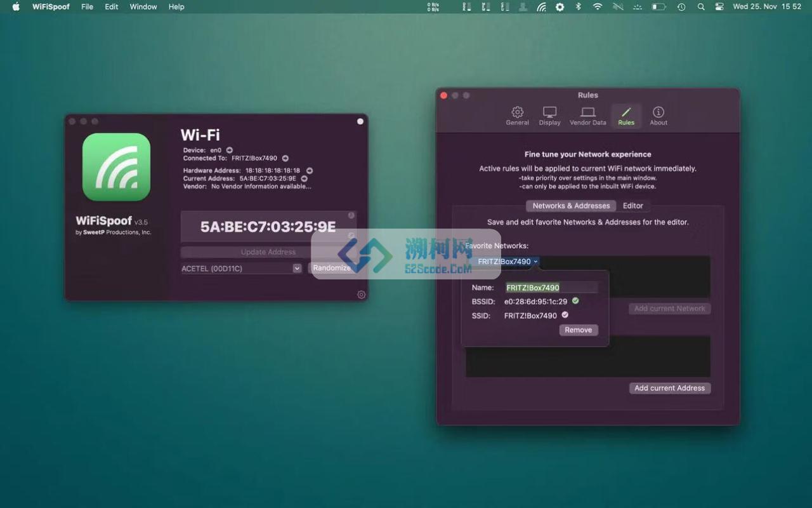812x508 pixels.
Task: Switch to the Editor segment
Action: coord(632,206)
